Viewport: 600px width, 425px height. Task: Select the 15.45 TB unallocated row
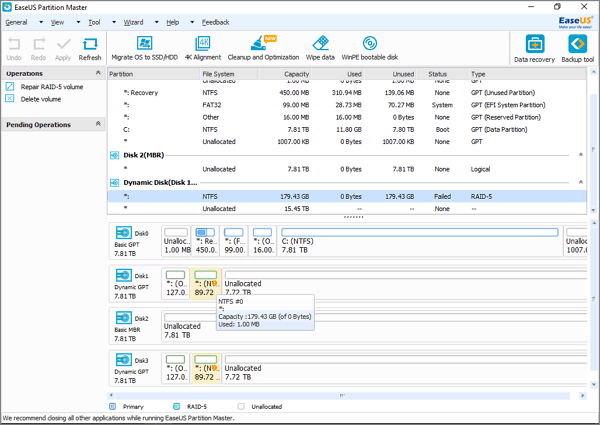click(347, 209)
